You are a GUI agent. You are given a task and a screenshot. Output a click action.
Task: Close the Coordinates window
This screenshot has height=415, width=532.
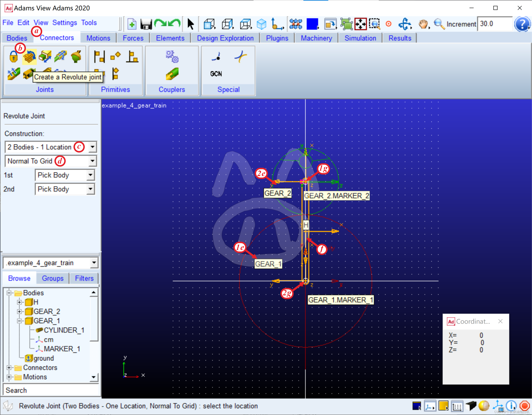click(500, 321)
